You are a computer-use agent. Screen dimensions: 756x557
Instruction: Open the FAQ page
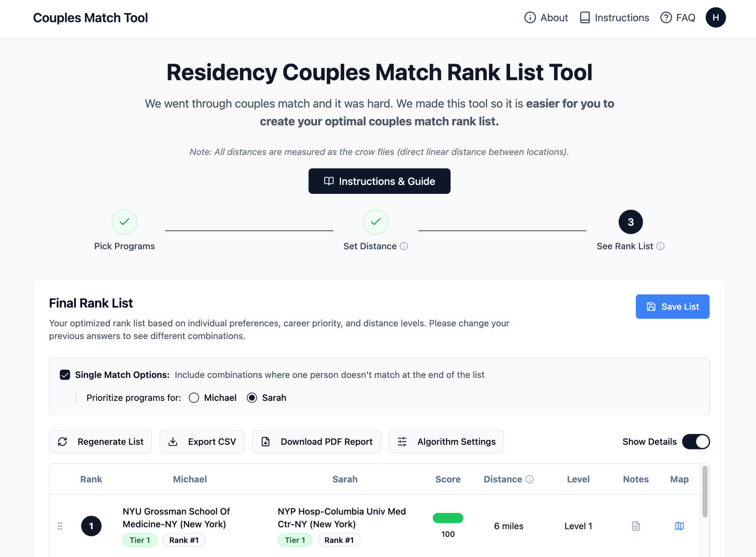tap(678, 18)
